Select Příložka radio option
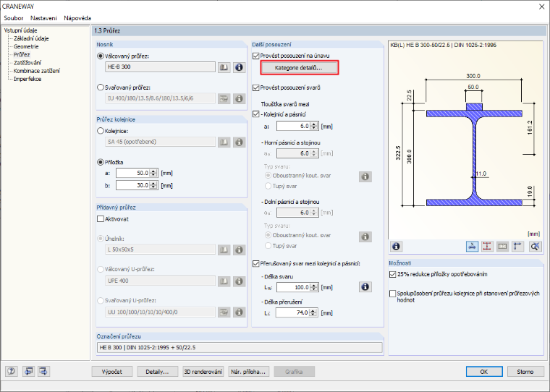550x392 pixels. click(x=101, y=162)
